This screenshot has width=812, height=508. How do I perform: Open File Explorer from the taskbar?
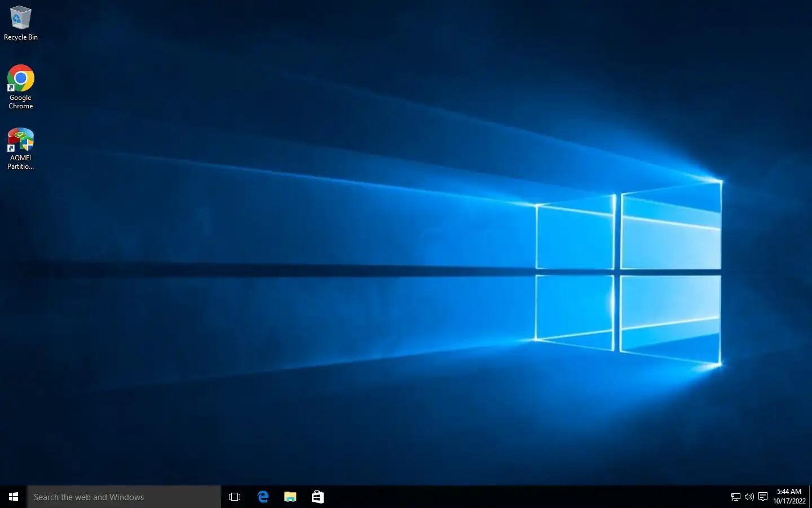(x=290, y=497)
